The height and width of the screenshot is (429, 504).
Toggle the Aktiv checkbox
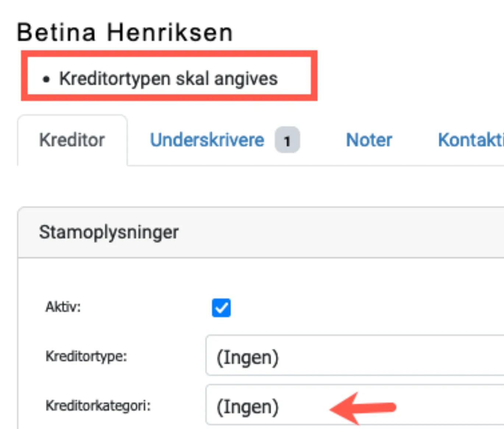pos(221,308)
